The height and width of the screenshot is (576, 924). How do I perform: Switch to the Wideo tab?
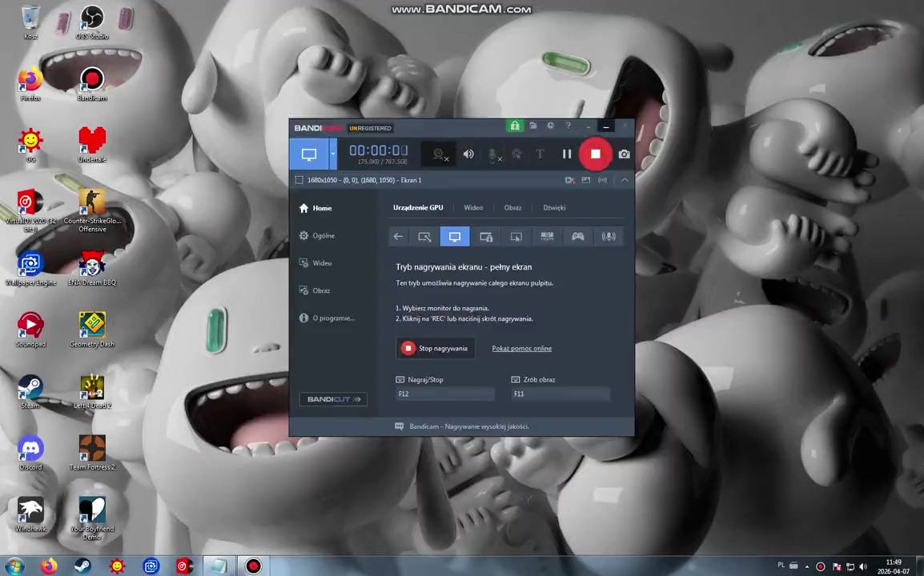tap(473, 208)
